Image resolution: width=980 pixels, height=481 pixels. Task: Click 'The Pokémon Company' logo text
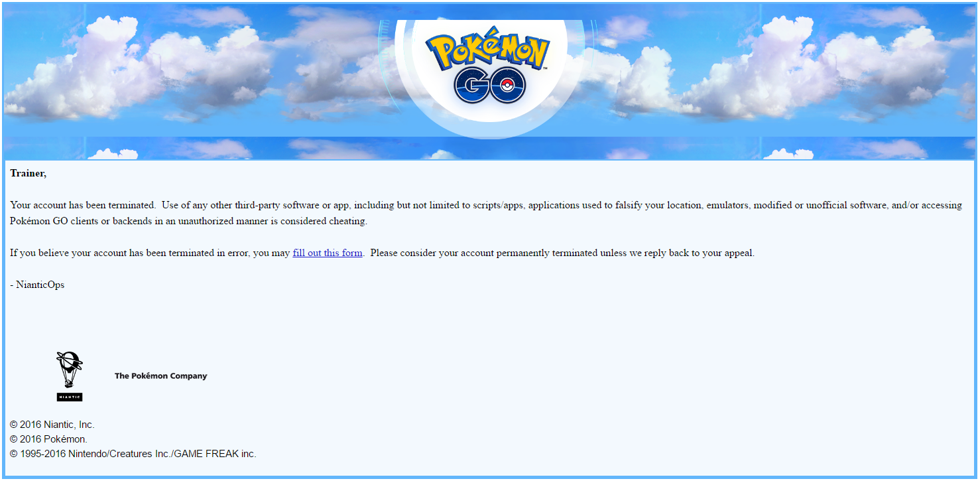click(x=161, y=376)
